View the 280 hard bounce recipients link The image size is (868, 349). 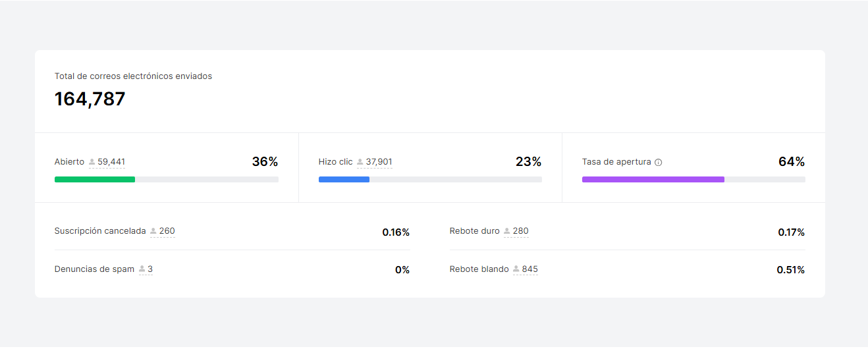(x=520, y=231)
